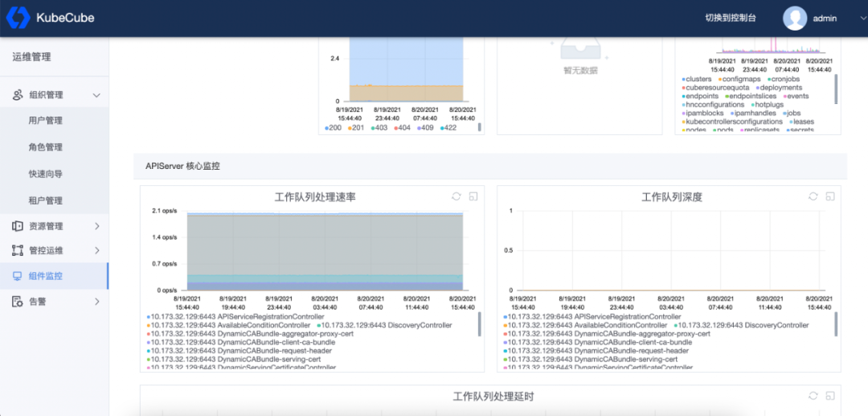Refresh the 工作队列处理延时 chart
The width and height of the screenshot is (868, 416).
pos(813,396)
